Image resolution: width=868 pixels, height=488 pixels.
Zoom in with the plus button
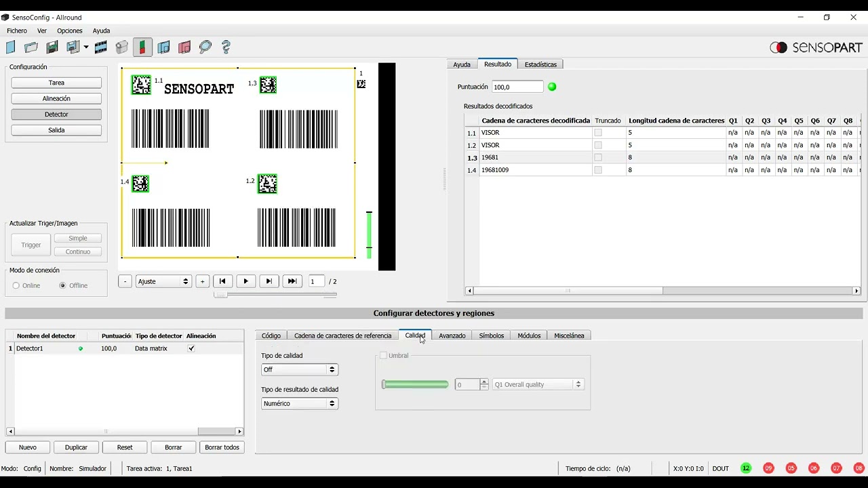tap(202, 281)
